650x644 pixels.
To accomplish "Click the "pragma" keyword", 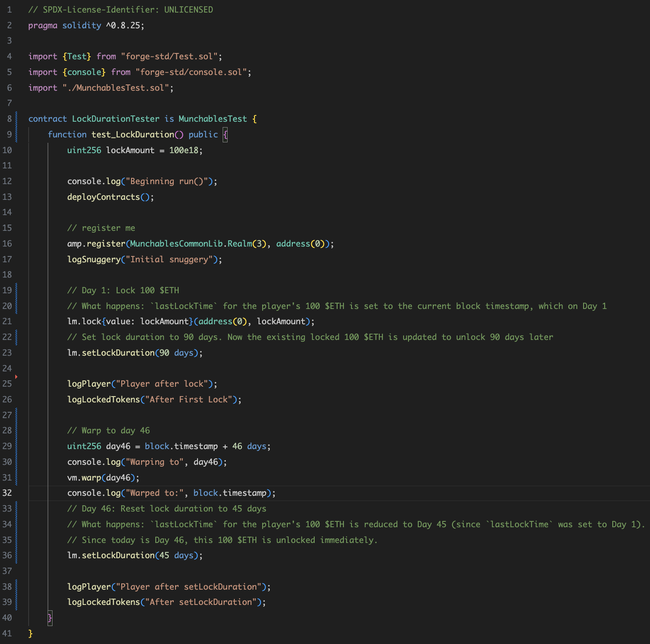I will point(43,26).
